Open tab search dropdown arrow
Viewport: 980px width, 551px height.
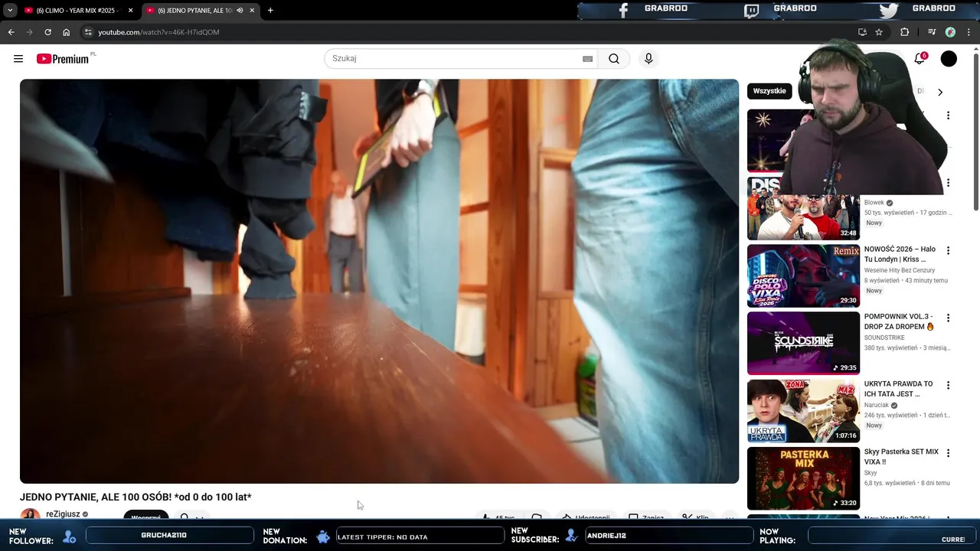click(10, 10)
